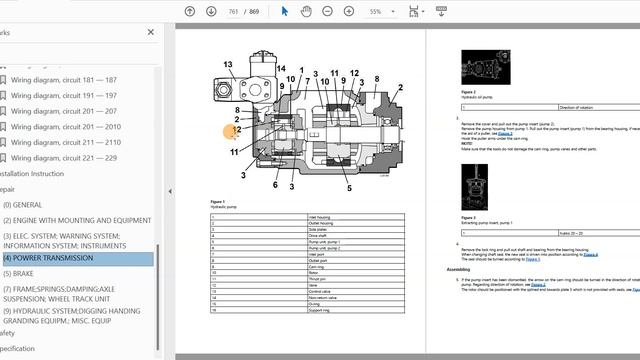Select the (0) GENERAL bookmark
Viewport: 640px width, 360px height.
pos(22,205)
